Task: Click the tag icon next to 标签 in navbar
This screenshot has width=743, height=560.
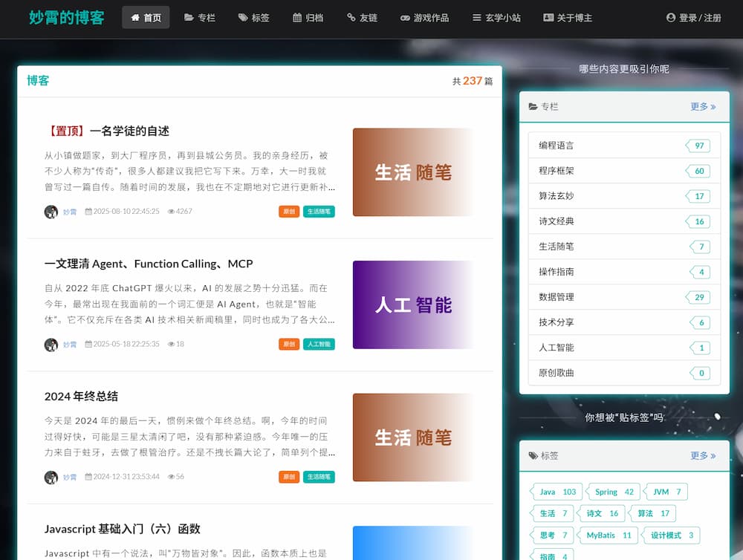Action: coord(241,17)
